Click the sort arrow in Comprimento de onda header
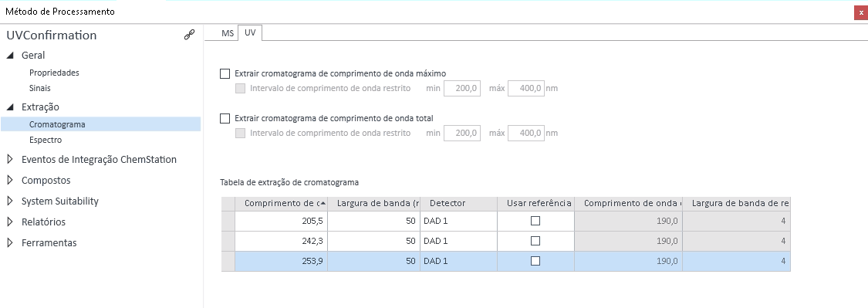 coord(323,203)
